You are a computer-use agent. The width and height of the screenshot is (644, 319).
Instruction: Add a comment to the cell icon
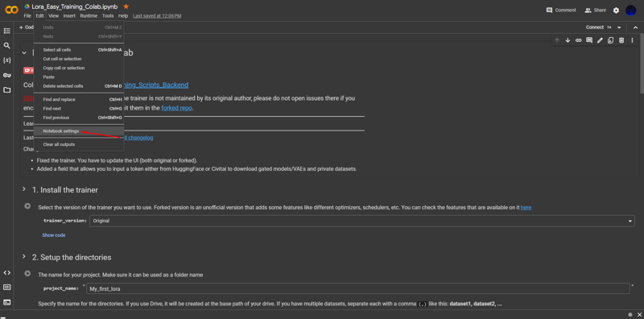tap(589, 40)
